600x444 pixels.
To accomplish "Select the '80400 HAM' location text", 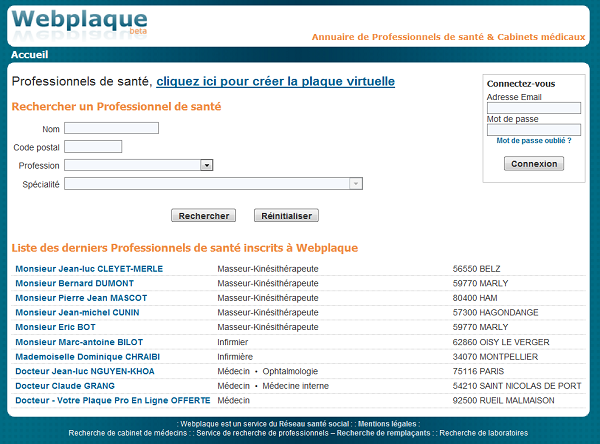I will coord(475,298).
